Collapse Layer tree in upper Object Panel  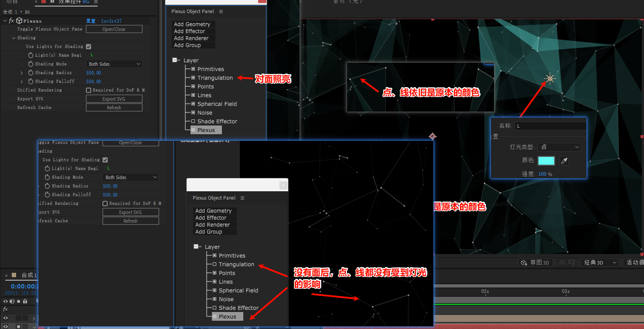pos(175,60)
